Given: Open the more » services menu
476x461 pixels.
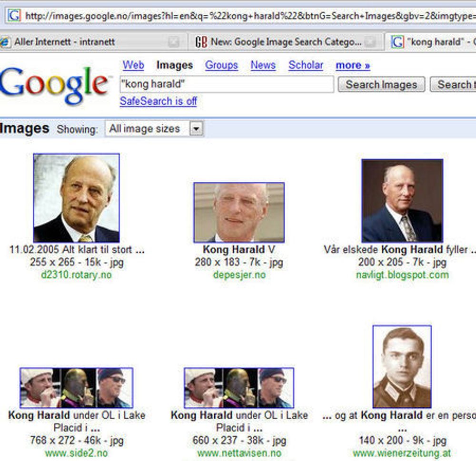Looking at the screenshot, I should (353, 65).
